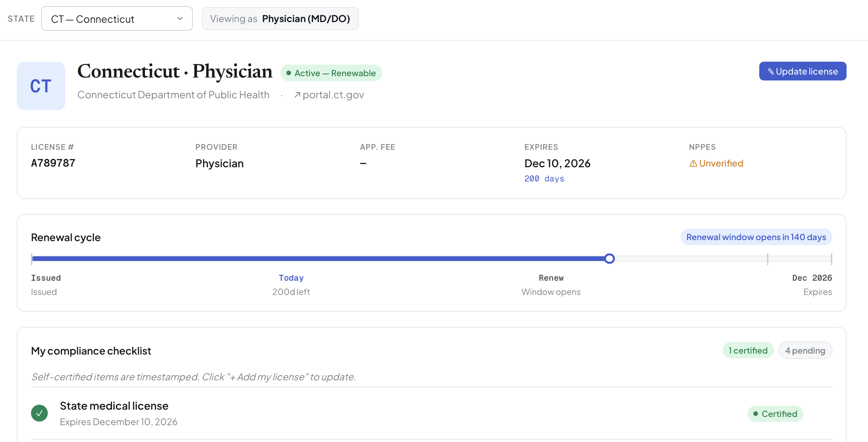Click the Update license button
Screen dimensions: 868x442
point(802,71)
